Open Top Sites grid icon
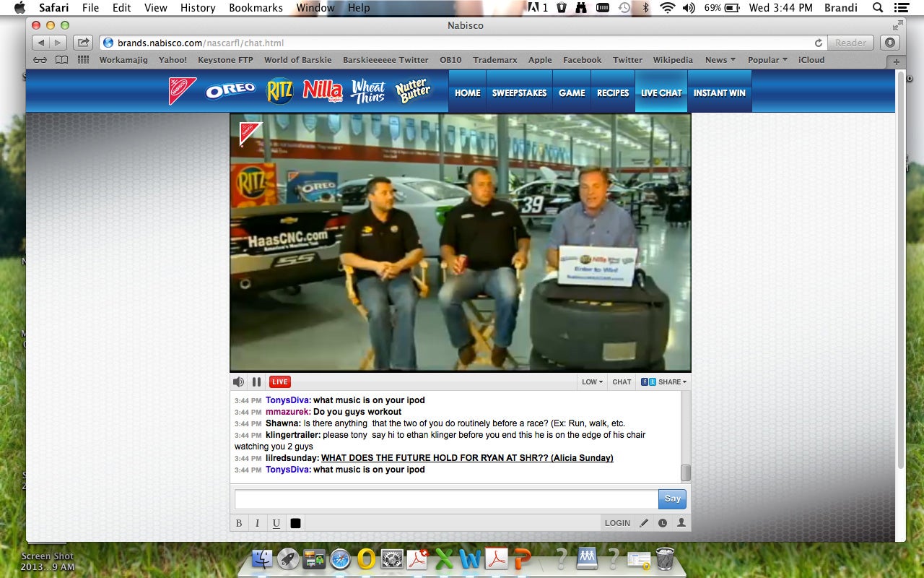Screen dimensions: 924x578 (83, 60)
